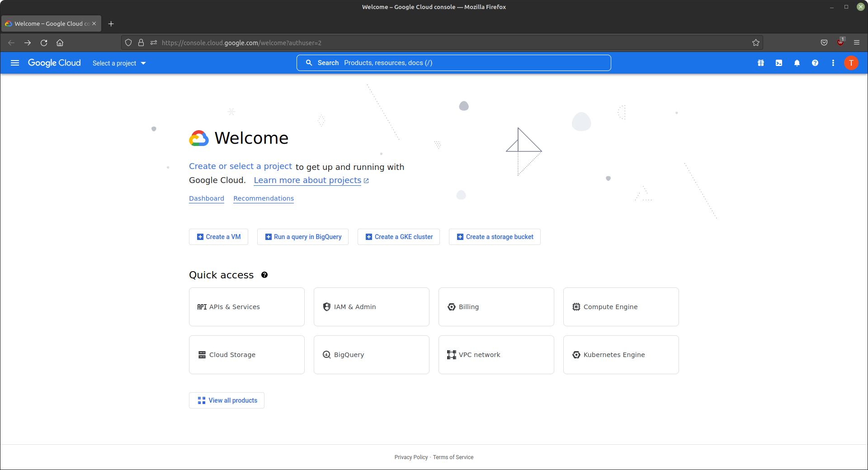Image resolution: width=868 pixels, height=470 pixels.
Task: Open the three-dot settings menu
Action: [833, 63]
